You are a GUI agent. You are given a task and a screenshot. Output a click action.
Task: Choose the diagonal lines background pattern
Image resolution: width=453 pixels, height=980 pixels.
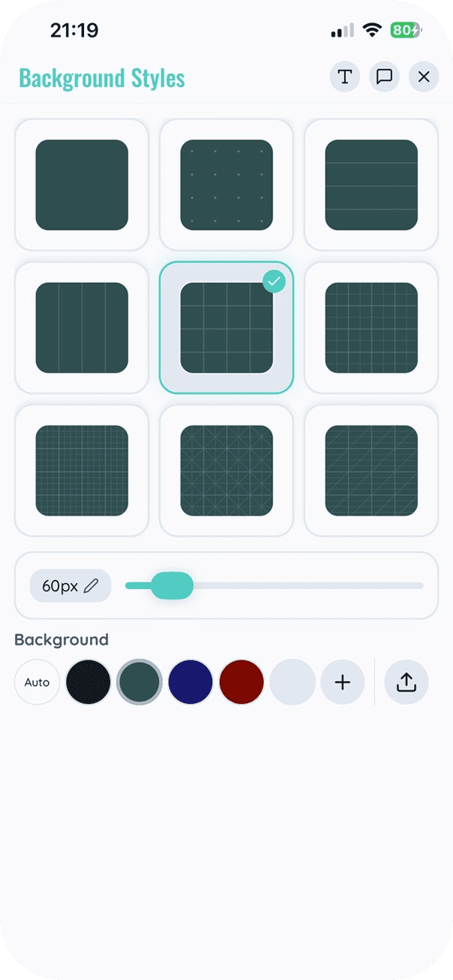pos(370,470)
